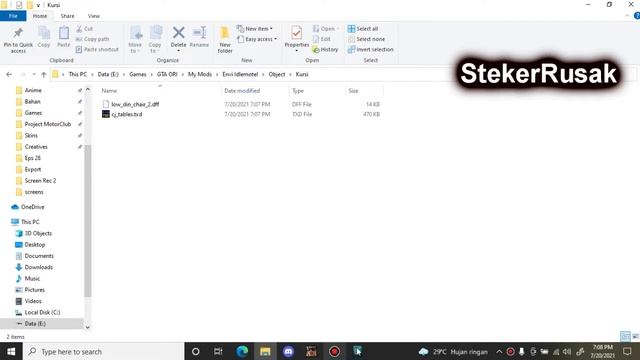Open the File menu tab
The height and width of the screenshot is (360, 640).
(x=13, y=16)
